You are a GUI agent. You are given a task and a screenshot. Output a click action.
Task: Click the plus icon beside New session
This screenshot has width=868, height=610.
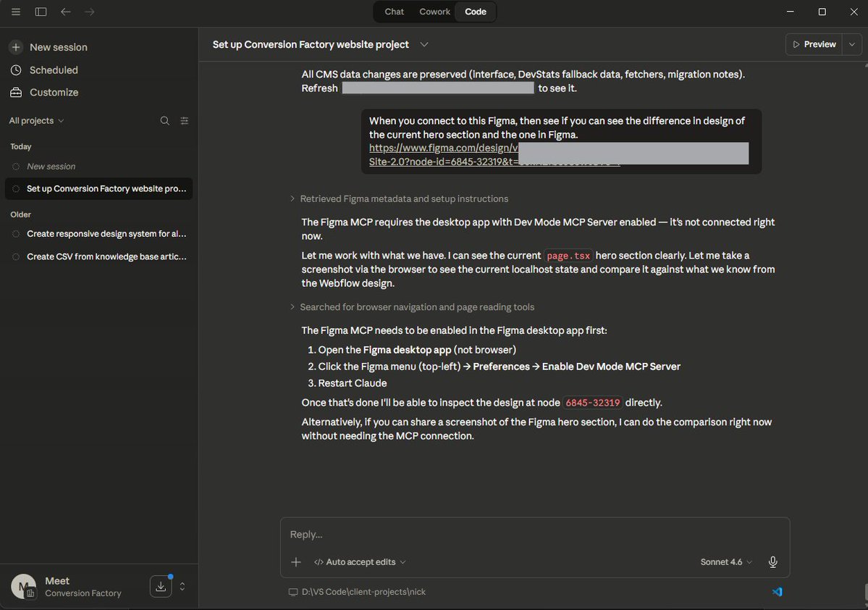click(x=16, y=47)
